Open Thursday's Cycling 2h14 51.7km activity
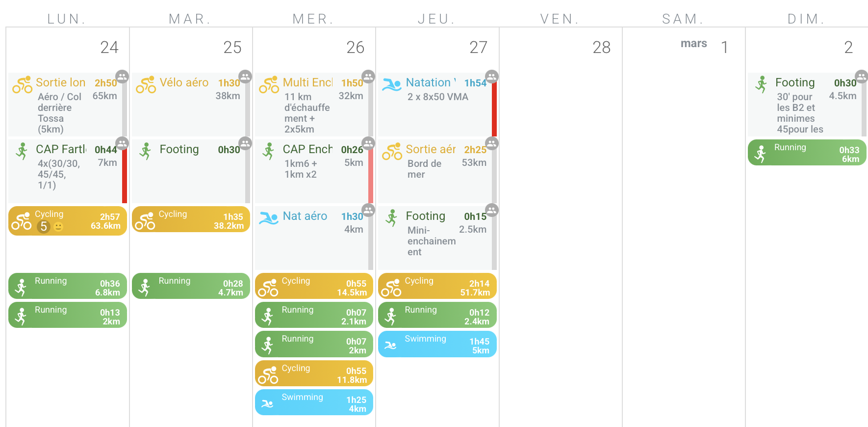 tap(437, 286)
